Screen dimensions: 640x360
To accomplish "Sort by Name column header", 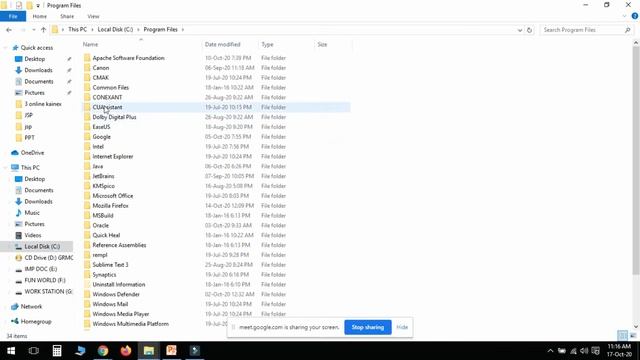I will pyautogui.click(x=90, y=44).
